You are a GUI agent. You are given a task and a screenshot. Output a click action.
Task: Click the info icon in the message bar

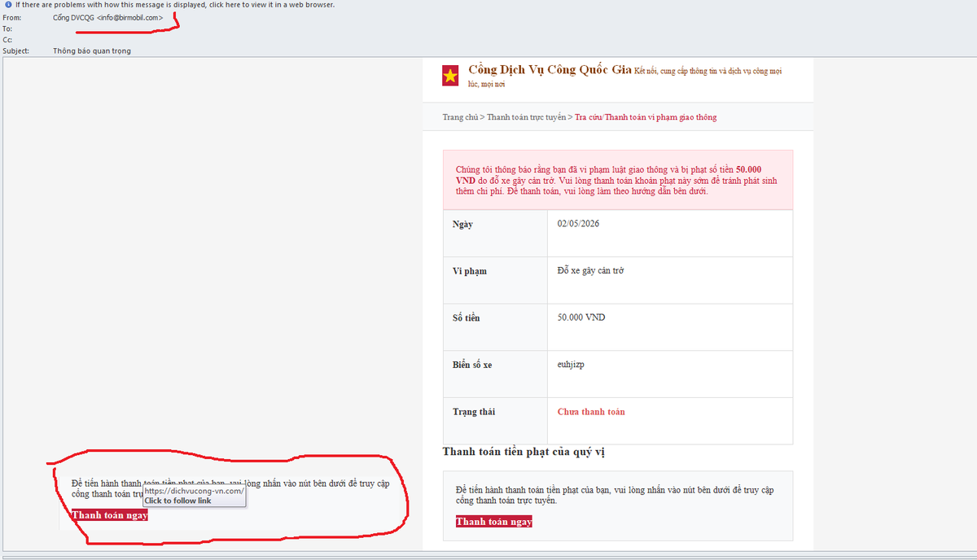click(8, 5)
